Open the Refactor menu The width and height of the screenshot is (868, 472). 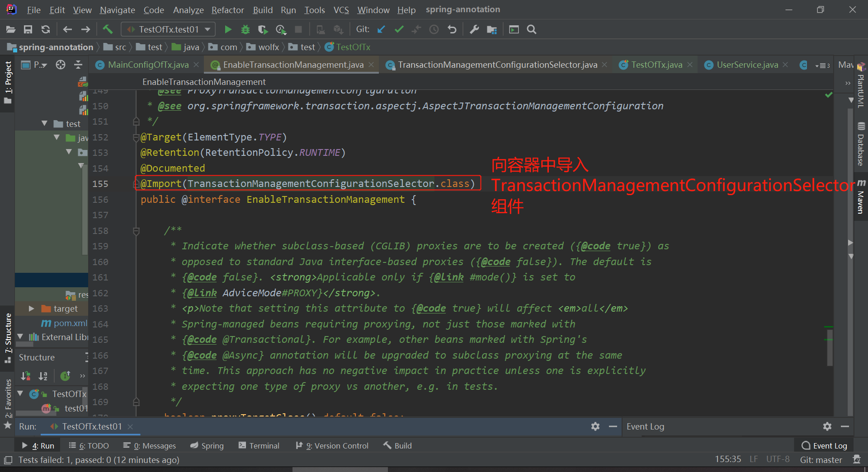pyautogui.click(x=227, y=9)
